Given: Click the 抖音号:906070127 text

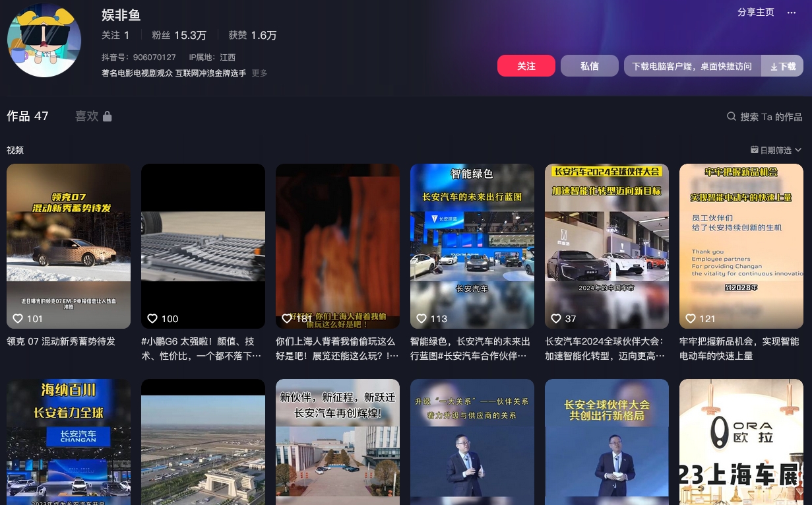Looking at the screenshot, I should coord(139,57).
